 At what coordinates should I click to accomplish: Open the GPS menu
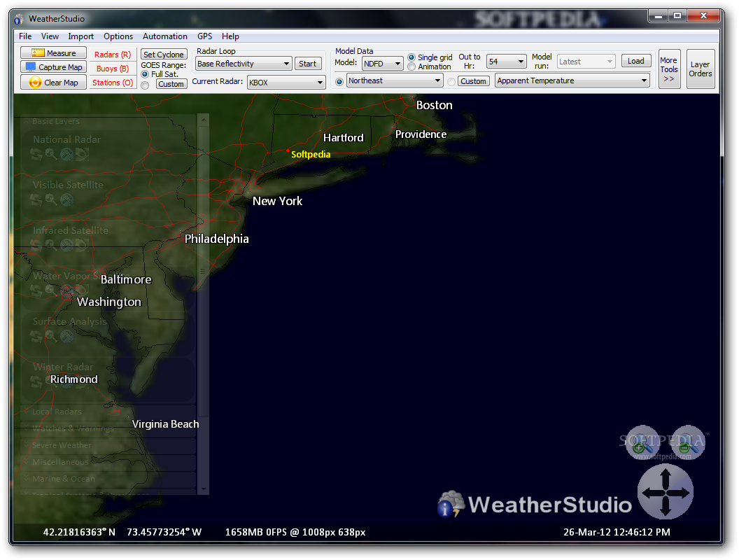click(204, 36)
